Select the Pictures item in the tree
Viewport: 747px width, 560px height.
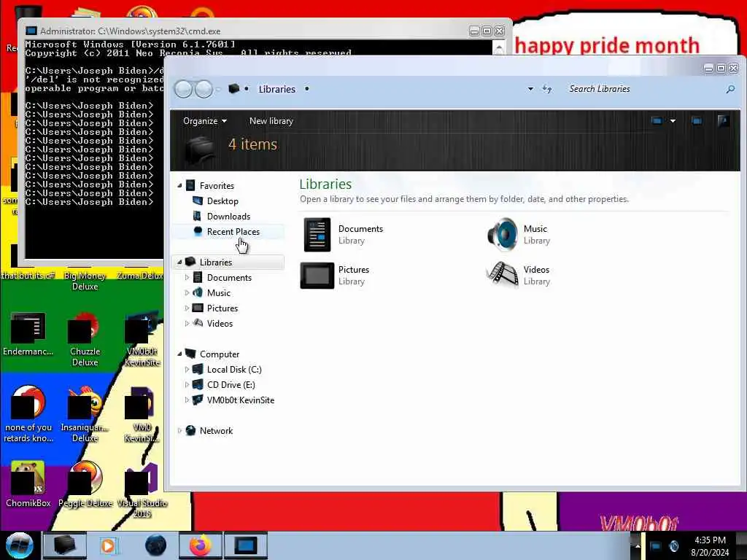[222, 308]
